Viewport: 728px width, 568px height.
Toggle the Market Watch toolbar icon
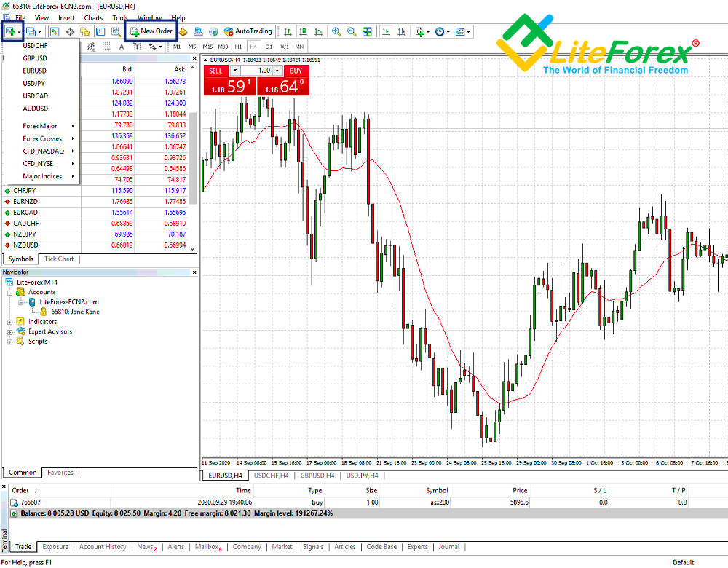pos(55,31)
